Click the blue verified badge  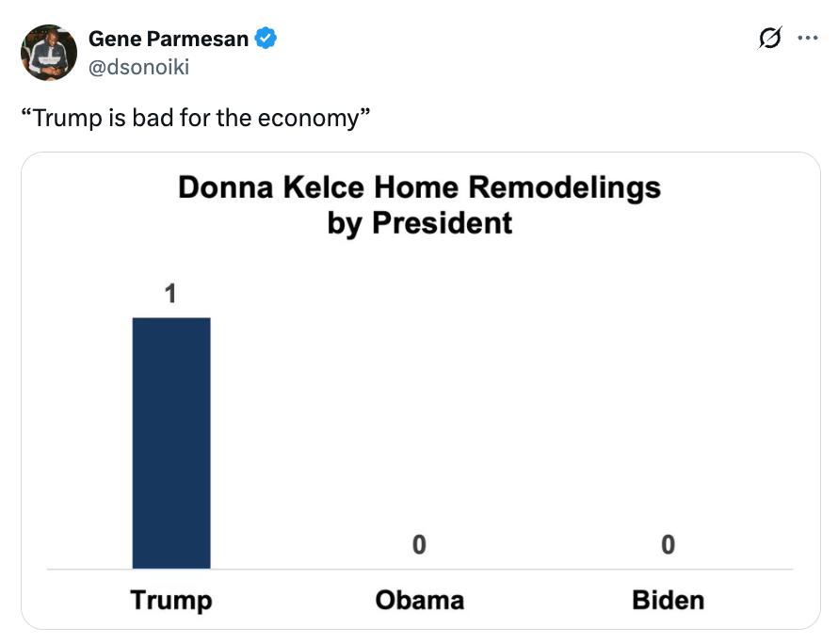pos(266,39)
